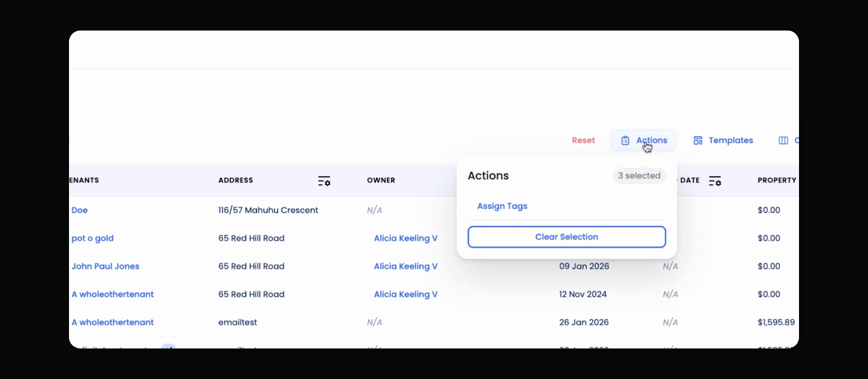Click the Owner column header

(x=381, y=180)
